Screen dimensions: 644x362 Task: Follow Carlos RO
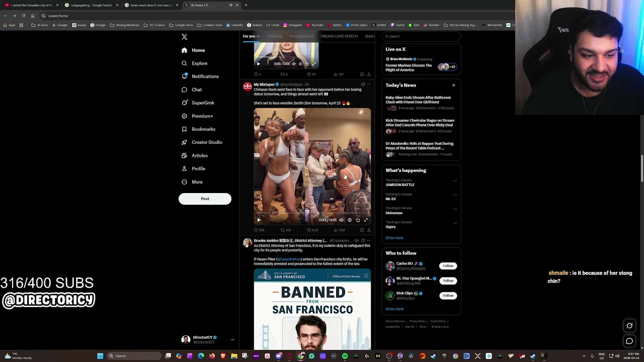pos(448,265)
